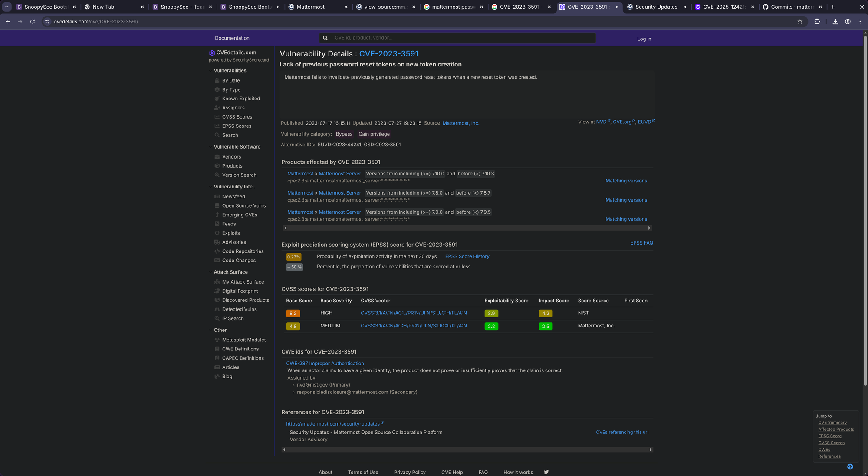
Task: Open the Open Source Vulns sidebar link
Action: tap(244, 206)
